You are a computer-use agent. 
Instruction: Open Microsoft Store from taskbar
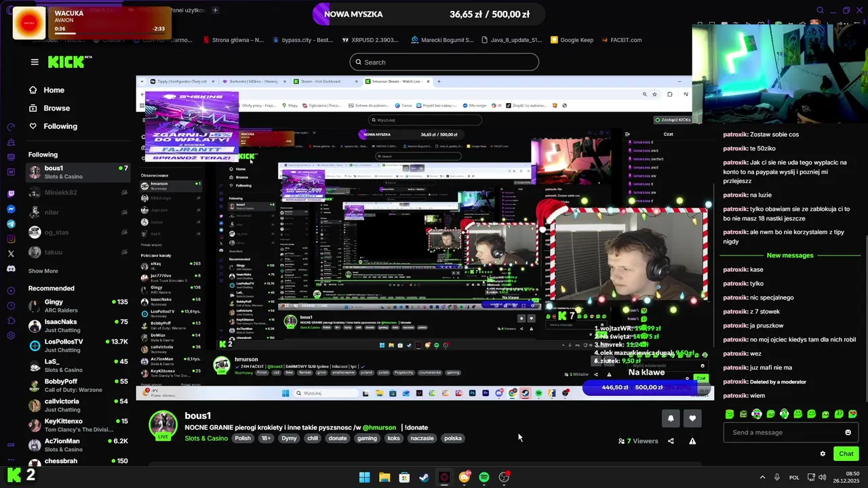tap(404, 477)
